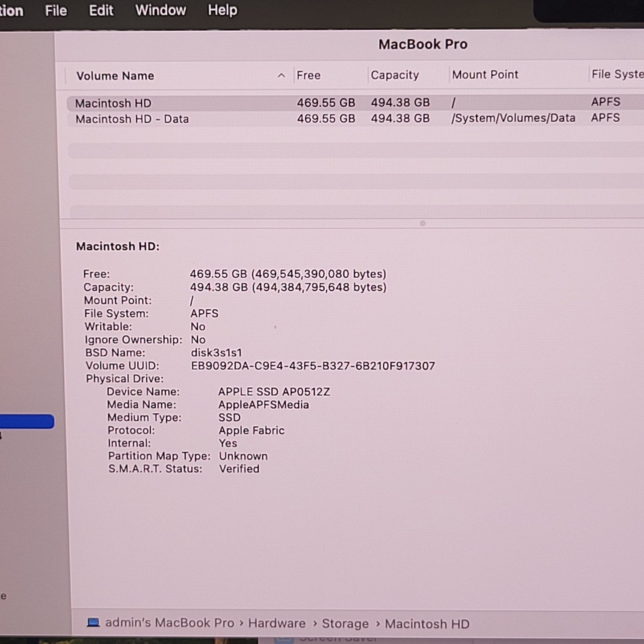Sort volumes by File System column

click(x=617, y=74)
